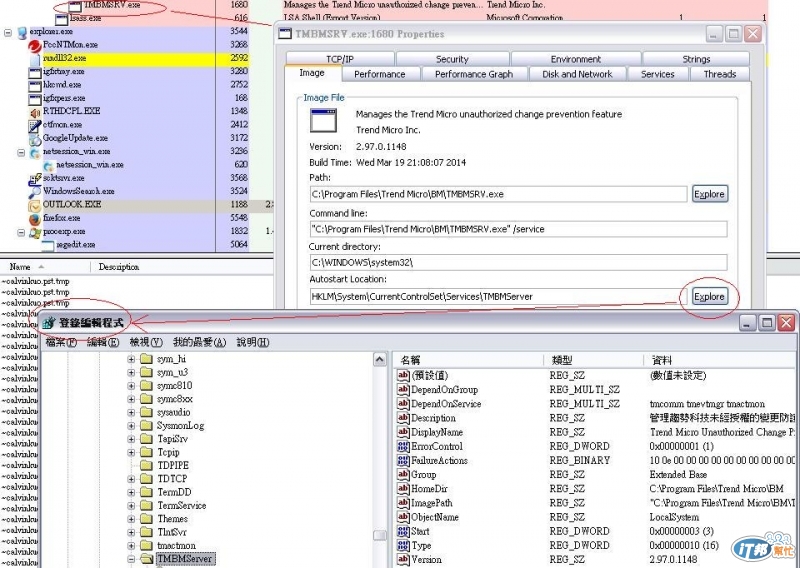The image size is (800, 568).
Task: Click the igfxtray.exe window icon
Action: [x=35, y=72]
